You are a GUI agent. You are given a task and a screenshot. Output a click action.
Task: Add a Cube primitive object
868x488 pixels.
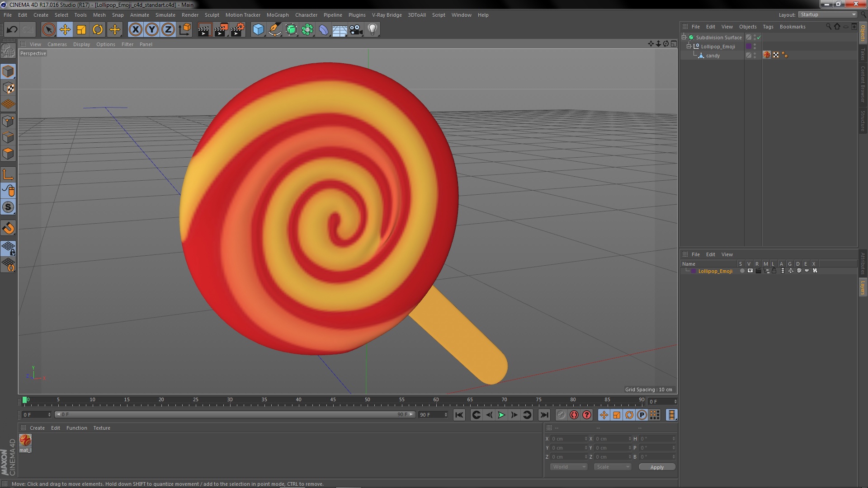(258, 30)
